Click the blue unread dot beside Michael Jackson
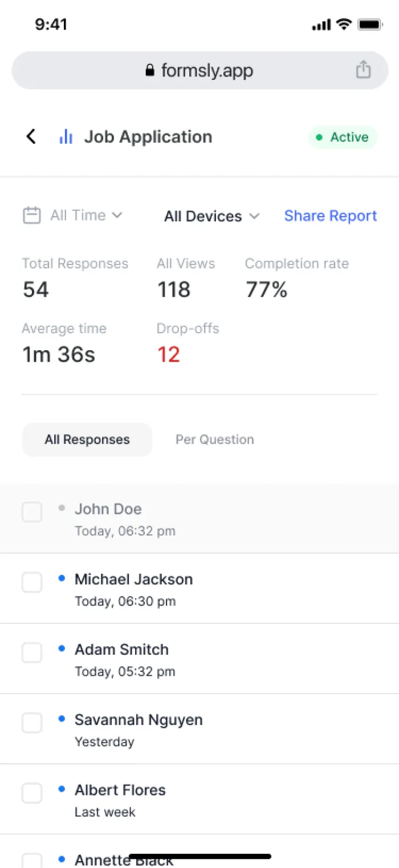This screenshot has width=399, height=868. (62, 578)
